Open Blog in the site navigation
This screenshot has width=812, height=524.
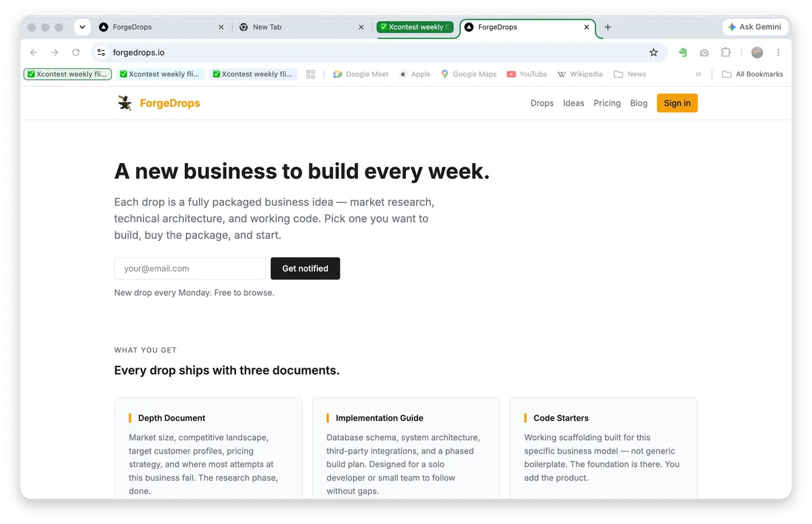click(x=639, y=103)
